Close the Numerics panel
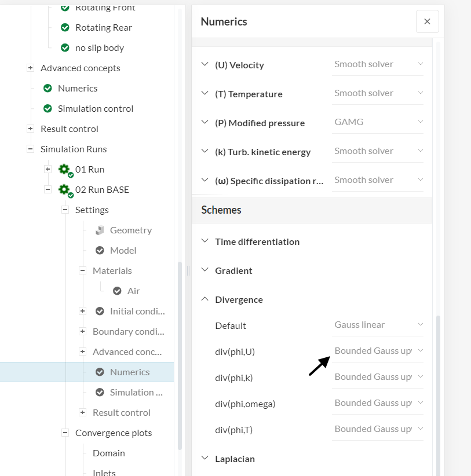Viewport: 471px width, 476px height. (427, 21)
